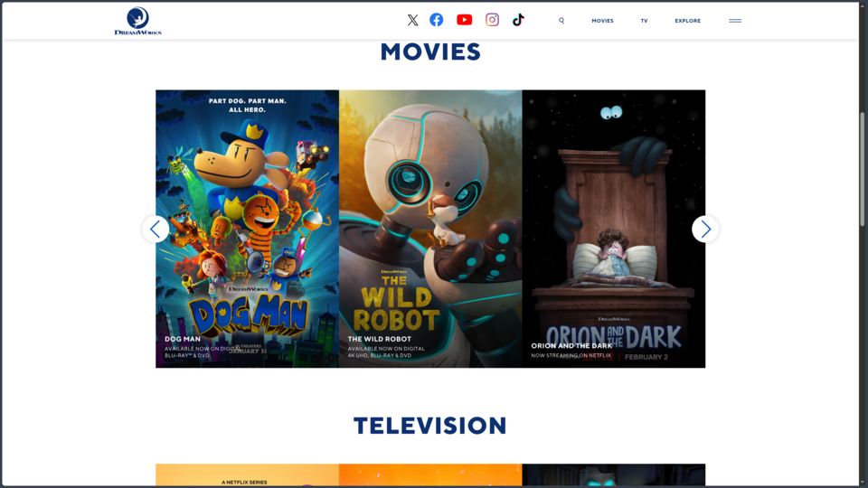
Task: Show previous movies with left arrow
Action: pyautogui.click(x=156, y=229)
